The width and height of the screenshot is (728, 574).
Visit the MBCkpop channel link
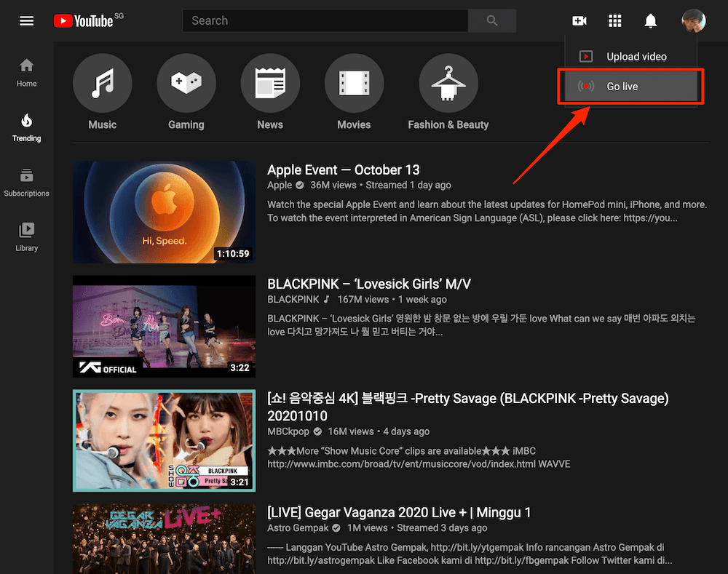point(288,431)
